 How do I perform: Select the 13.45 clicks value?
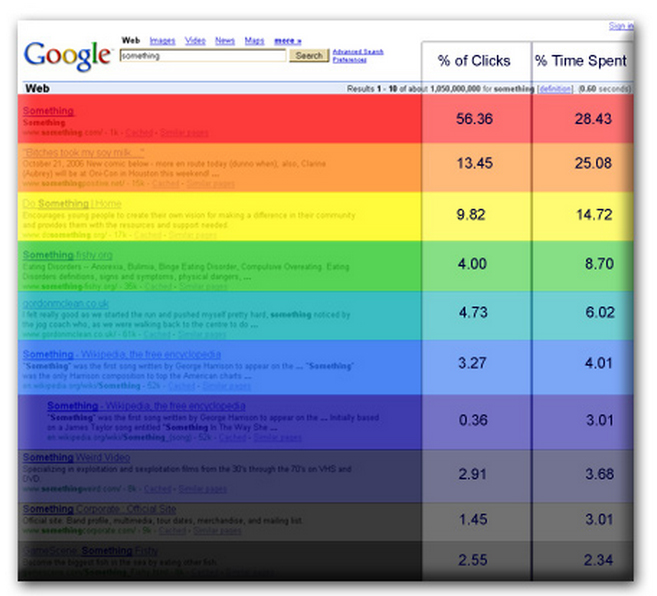474,163
